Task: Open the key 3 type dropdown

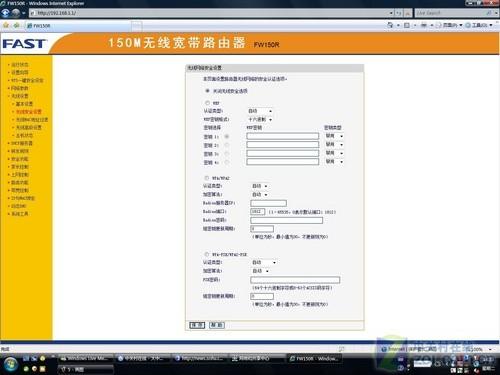Action: [x=334, y=153]
